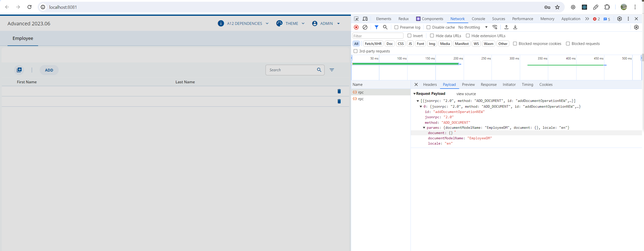Viewport: 644px width, 251px height.
Task: Expand the A12 DEPENDENCIES menu
Action: point(243,23)
